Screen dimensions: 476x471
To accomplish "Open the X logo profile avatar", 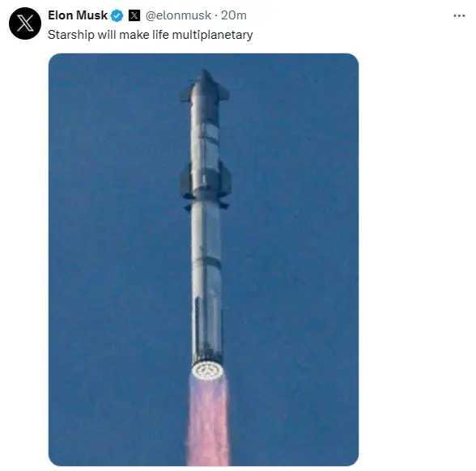I will [25, 23].
